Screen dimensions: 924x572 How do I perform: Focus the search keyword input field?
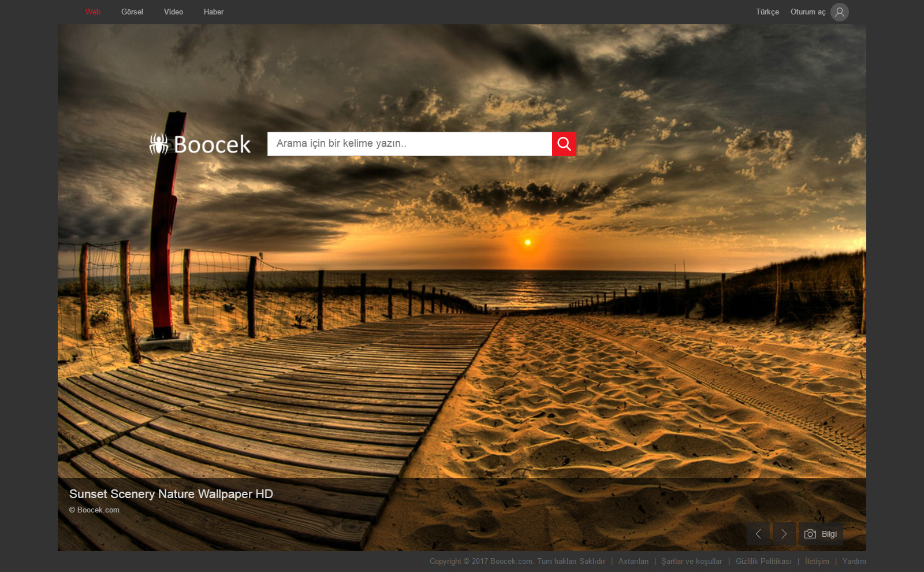pyautogui.click(x=409, y=144)
